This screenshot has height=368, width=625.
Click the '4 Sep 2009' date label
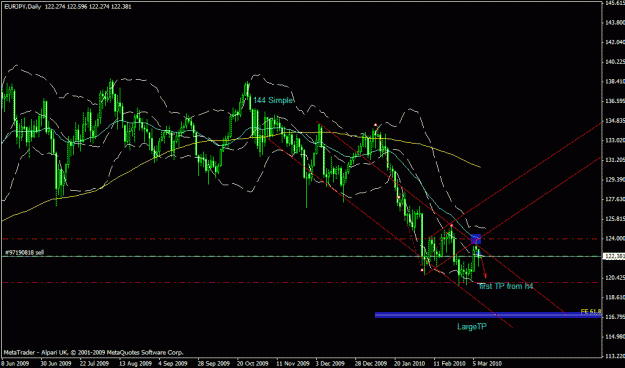pos(173,364)
